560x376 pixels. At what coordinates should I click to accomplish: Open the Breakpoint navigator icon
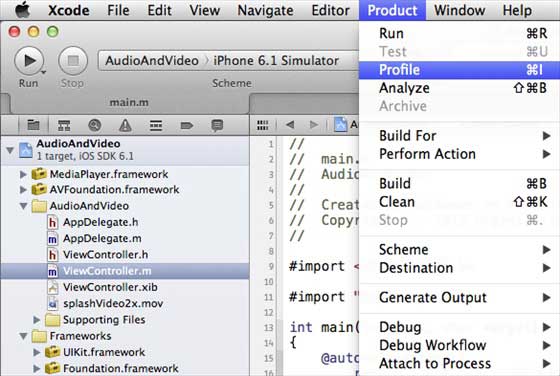click(186, 125)
